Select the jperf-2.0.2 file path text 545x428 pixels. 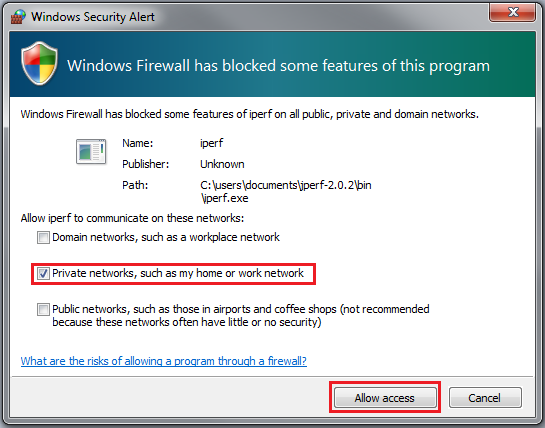pyautogui.click(x=286, y=192)
